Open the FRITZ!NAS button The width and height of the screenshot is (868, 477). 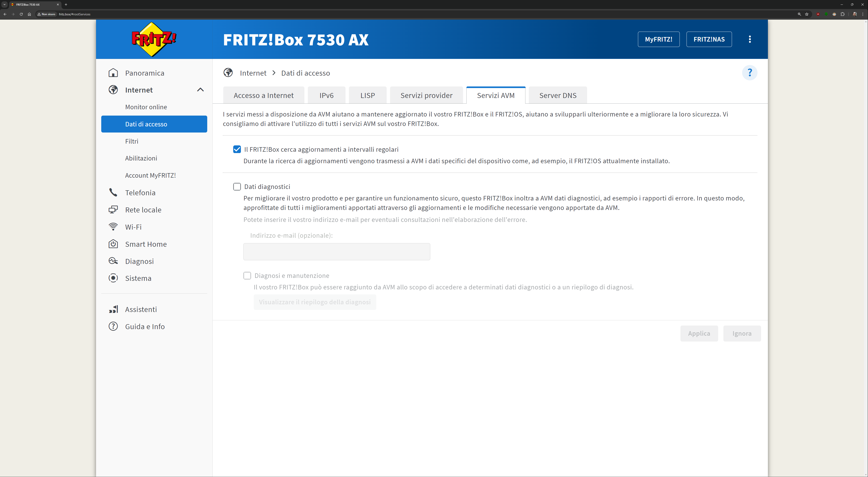[709, 39]
